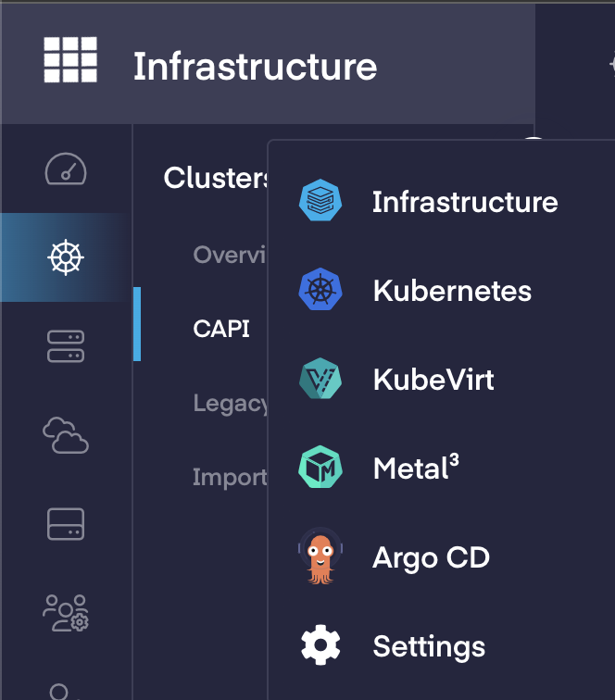Click the KubeVirt logo icon
Viewport: 615px width, 700px height.
[x=320, y=380]
